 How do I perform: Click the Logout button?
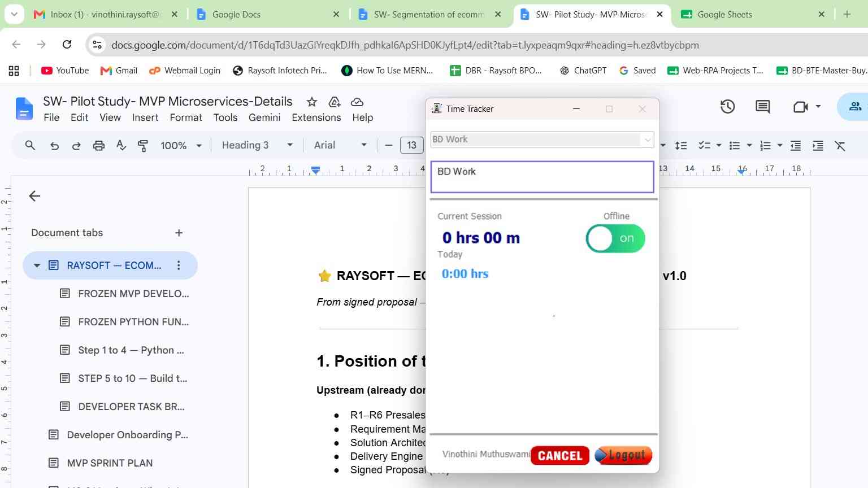coord(623,455)
